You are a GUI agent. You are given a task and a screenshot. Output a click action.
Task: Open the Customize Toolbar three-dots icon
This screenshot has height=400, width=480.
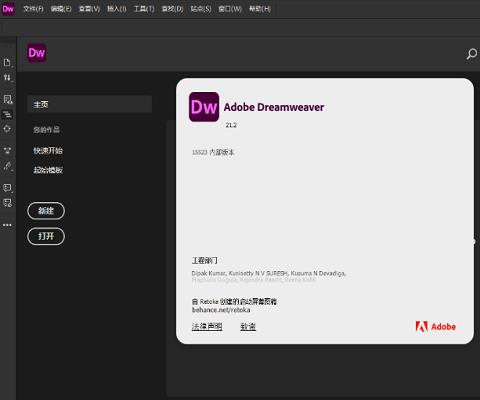7,225
